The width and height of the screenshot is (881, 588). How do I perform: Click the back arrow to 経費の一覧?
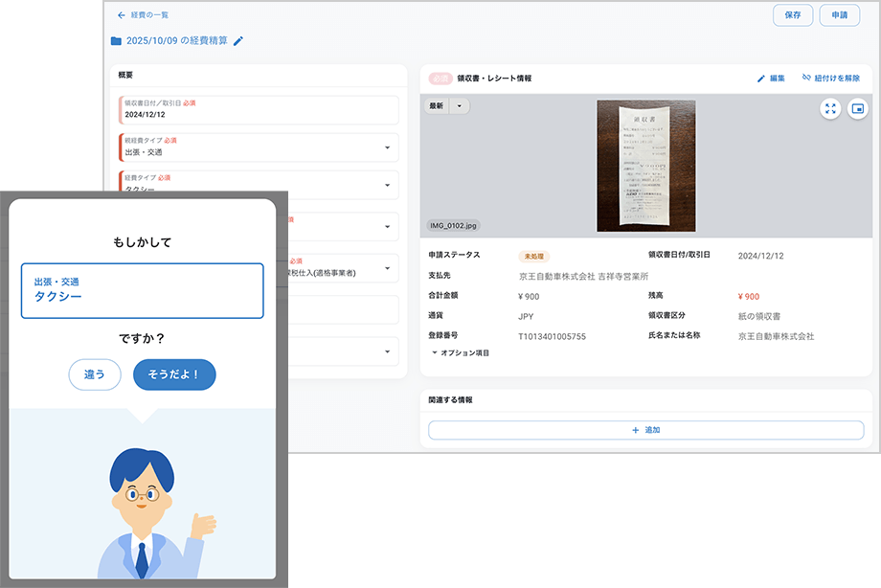click(121, 15)
